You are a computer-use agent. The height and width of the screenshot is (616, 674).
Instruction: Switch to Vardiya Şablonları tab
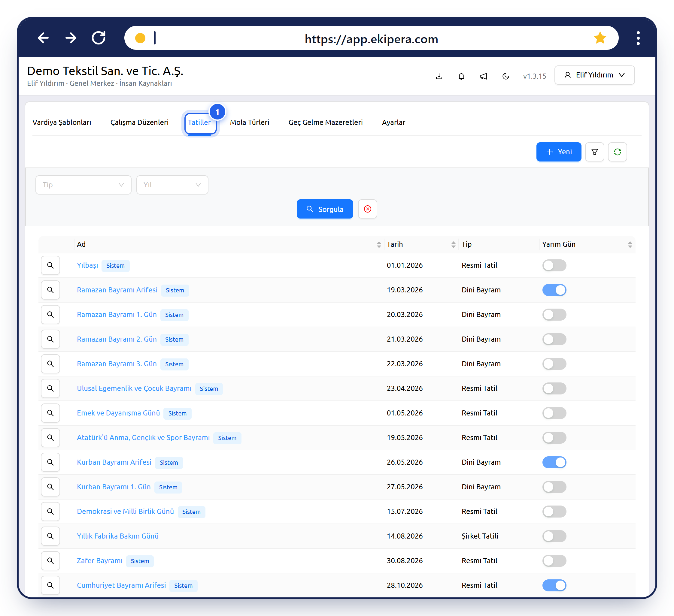pyautogui.click(x=62, y=122)
